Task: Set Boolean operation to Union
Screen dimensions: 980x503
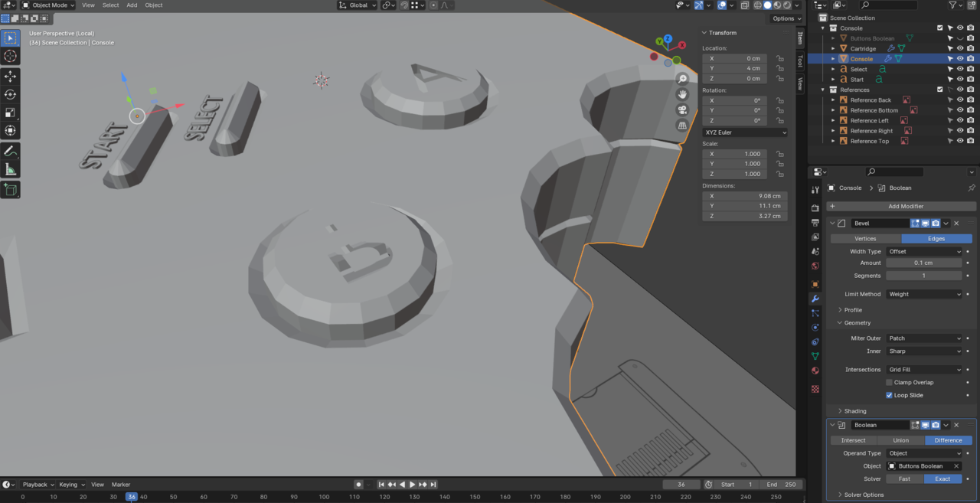Action: point(900,440)
